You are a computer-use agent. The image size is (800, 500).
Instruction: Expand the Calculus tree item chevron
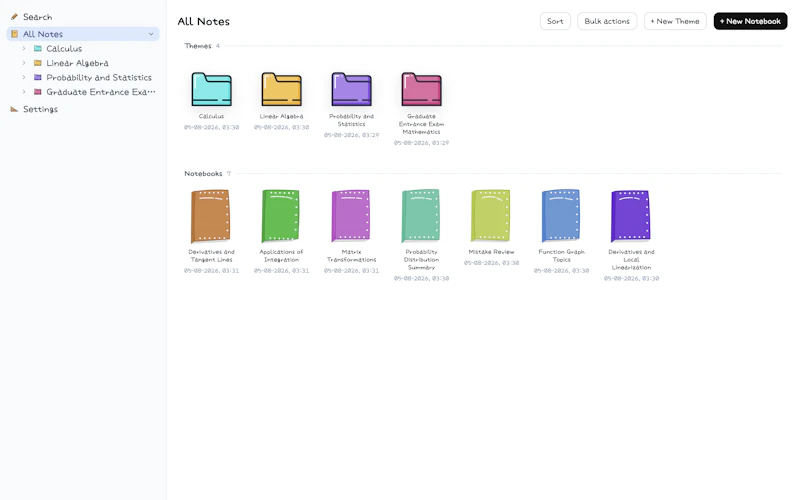(23, 48)
